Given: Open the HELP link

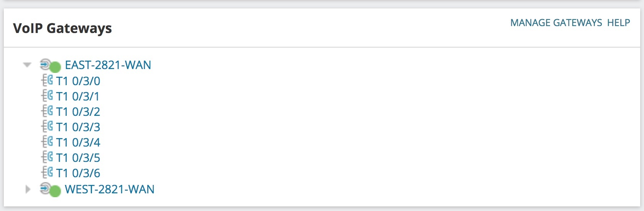Looking at the screenshot, I should (x=618, y=23).
